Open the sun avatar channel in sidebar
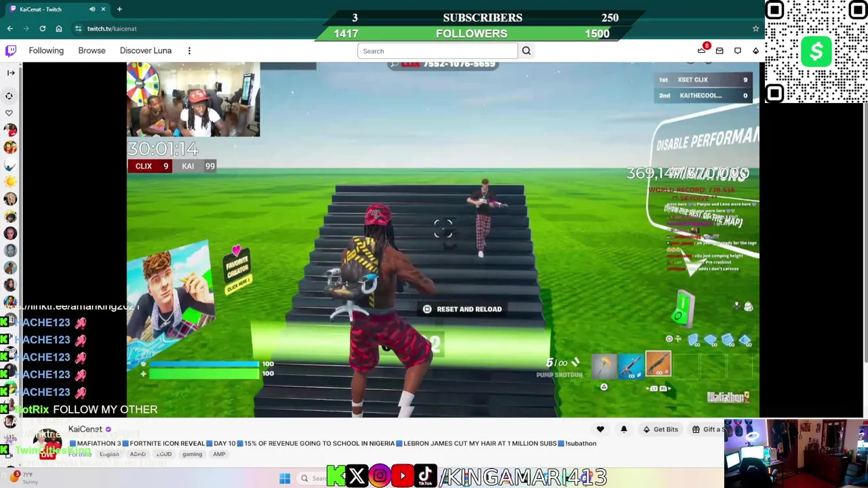The height and width of the screenshot is (488, 868). (x=10, y=182)
